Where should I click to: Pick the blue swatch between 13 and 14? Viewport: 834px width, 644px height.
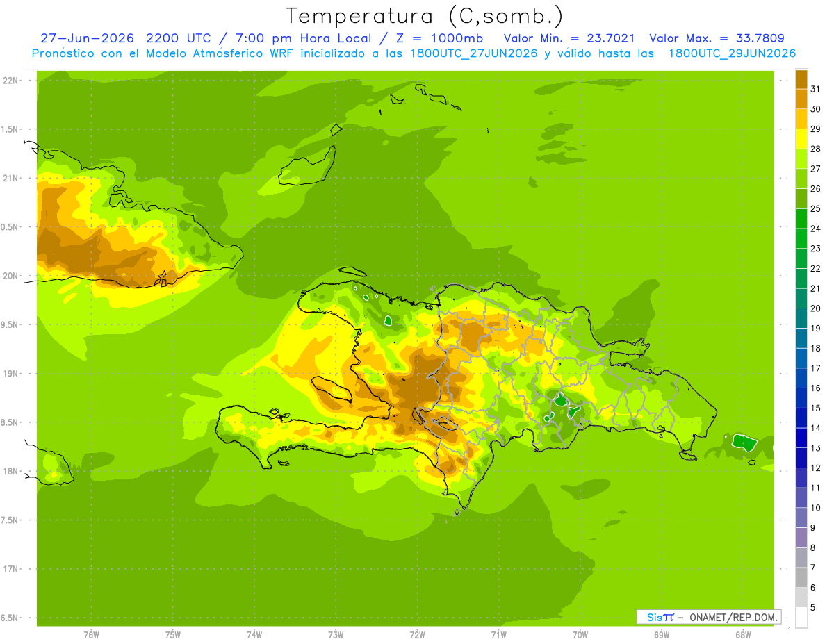[801, 438]
